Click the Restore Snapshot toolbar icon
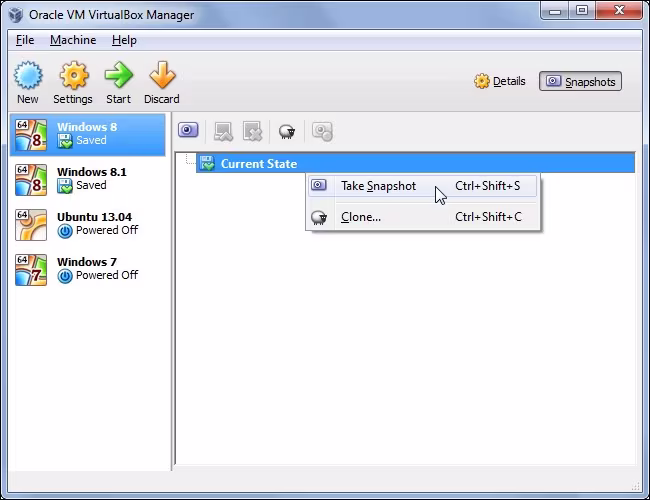The image size is (650, 500). tap(223, 131)
